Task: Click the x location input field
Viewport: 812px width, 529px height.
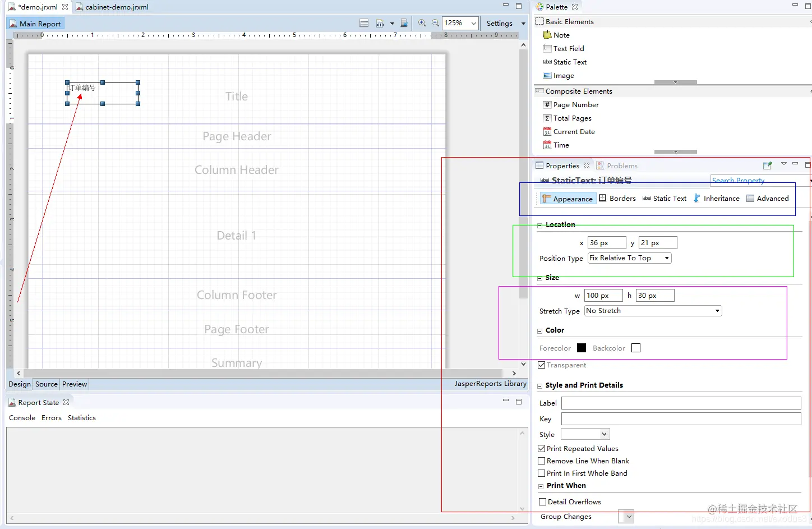Action: pos(607,243)
